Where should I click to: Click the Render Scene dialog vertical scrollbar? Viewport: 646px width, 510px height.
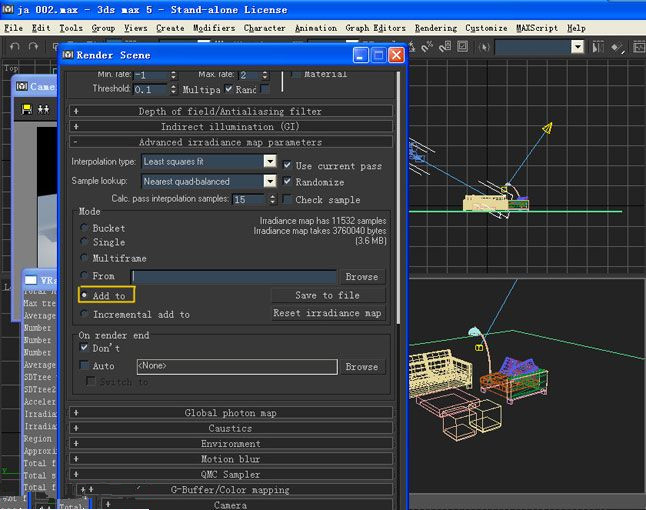(x=398, y=198)
